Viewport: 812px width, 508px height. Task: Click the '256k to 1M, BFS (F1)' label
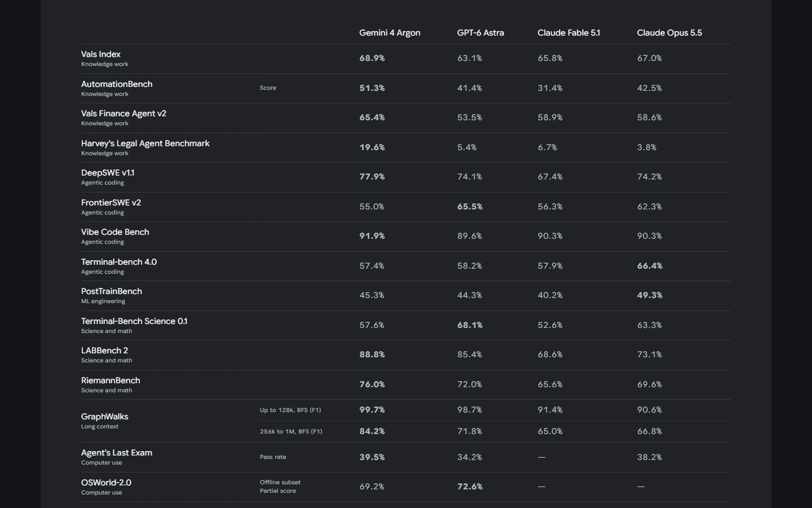(291, 432)
